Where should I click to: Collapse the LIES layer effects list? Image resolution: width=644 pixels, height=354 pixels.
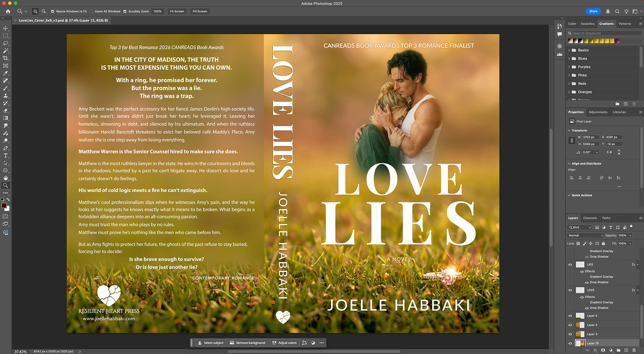tap(638, 264)
